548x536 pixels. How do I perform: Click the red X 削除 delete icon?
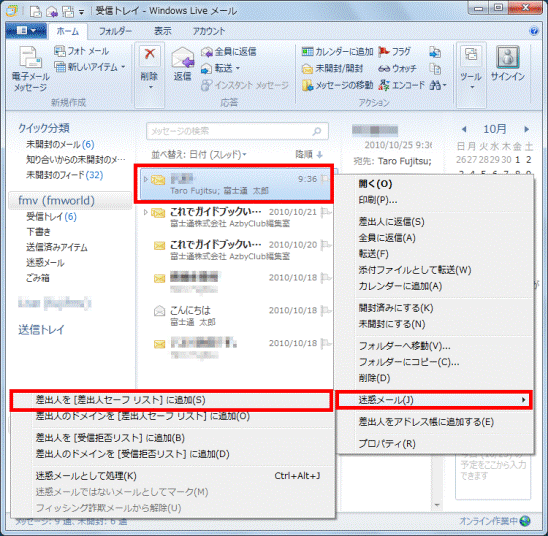(150, 55)
